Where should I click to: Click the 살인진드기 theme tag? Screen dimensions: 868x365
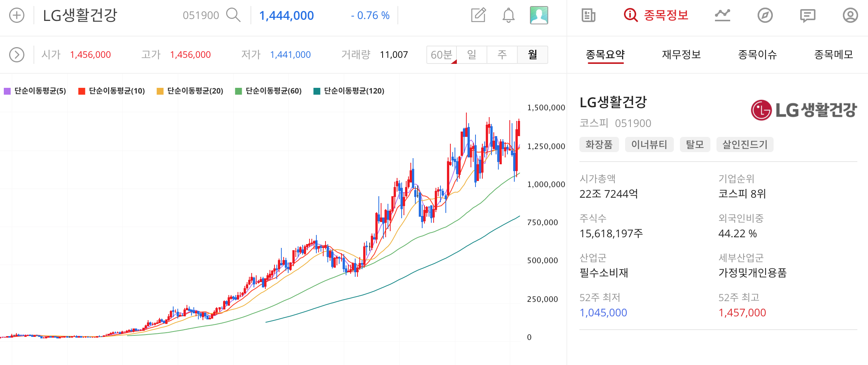pyautogui.click(x=745, y=144)
